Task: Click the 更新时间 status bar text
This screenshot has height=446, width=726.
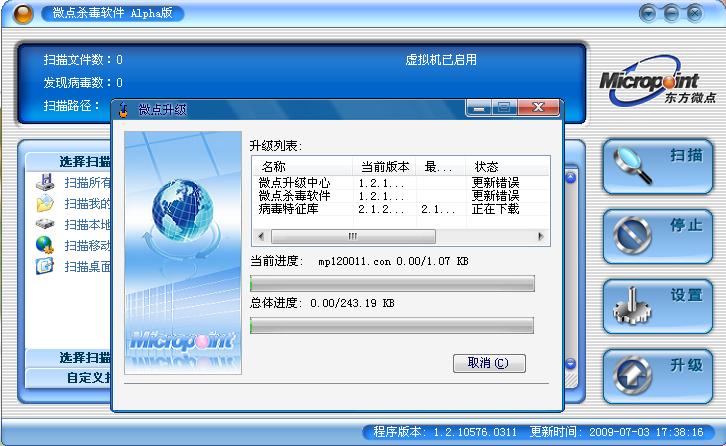Action: pyautogui.click(x=616, y=432)
